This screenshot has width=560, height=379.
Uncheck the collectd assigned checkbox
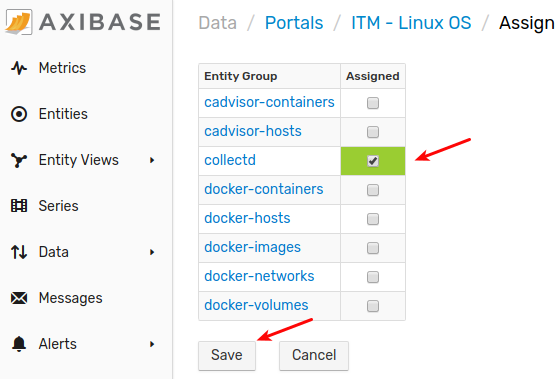(x=373, y=161)
